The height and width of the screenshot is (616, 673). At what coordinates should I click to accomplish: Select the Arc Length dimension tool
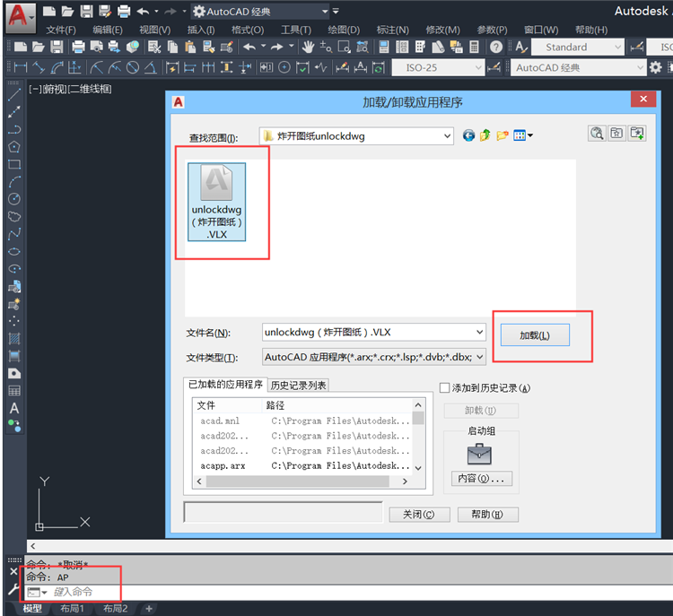point(57,67)
